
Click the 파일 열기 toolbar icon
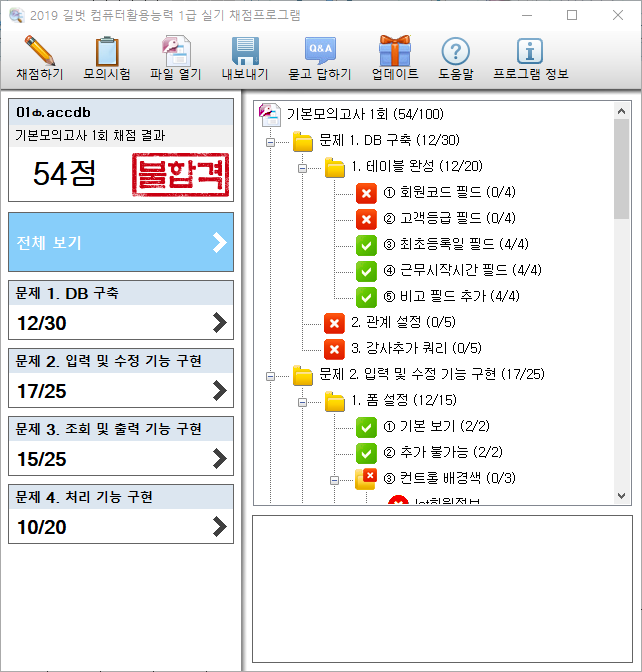coord(176,52)
